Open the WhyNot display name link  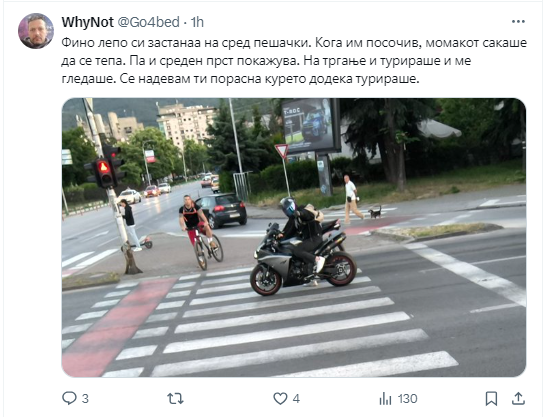coord(87,22)
